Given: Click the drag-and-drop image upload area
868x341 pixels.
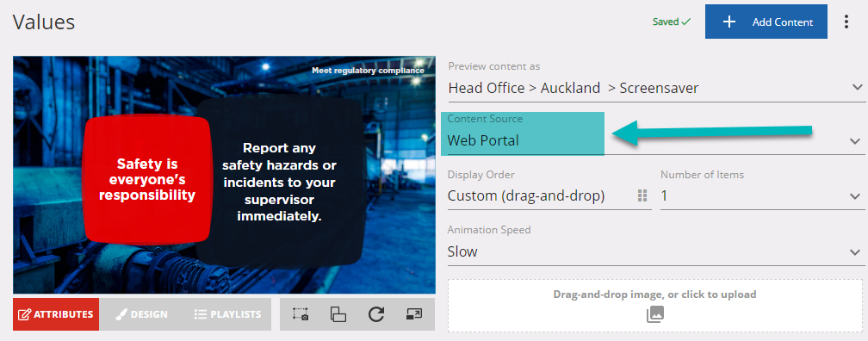Looking at the screenshot, I should tap(654, 306).
